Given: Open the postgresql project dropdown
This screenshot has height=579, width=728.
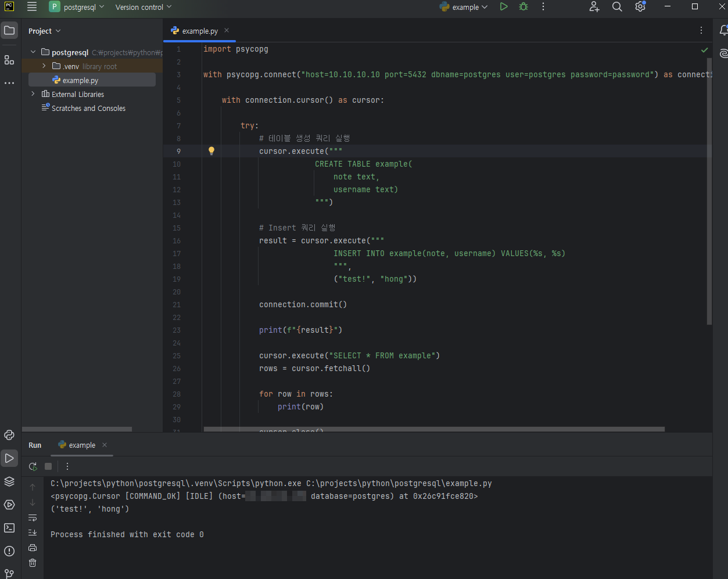Looking at the screenshot, I should click(77, 7).
